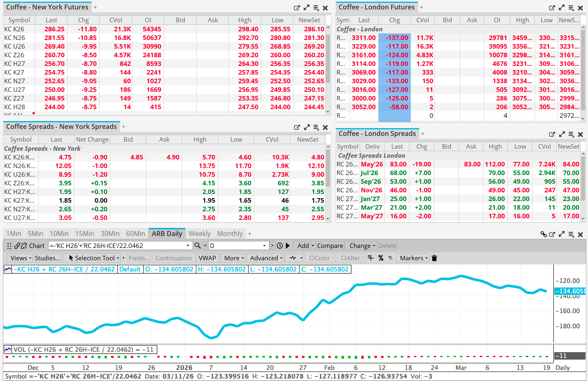This screenshot has height=381, width=588.
Task: Toggle the crosshair cursor icon in chart toolbar
Action: click(371, 258)
